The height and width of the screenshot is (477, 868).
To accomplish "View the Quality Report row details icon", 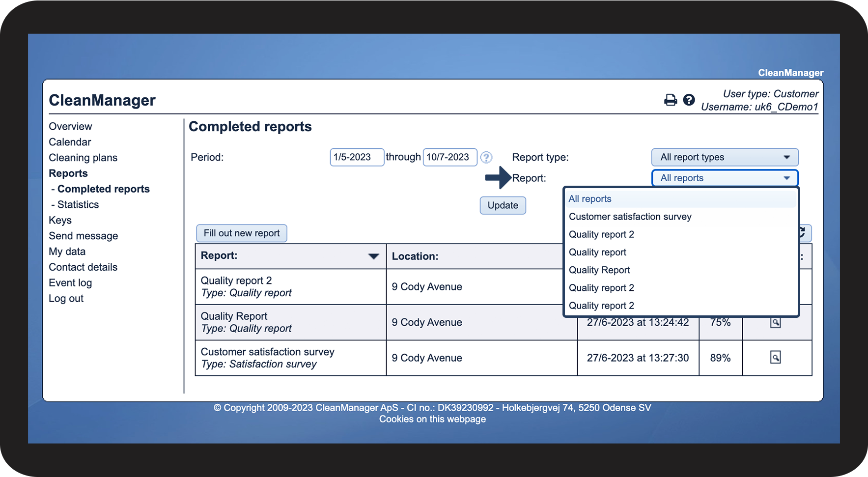I will [775, 323].
